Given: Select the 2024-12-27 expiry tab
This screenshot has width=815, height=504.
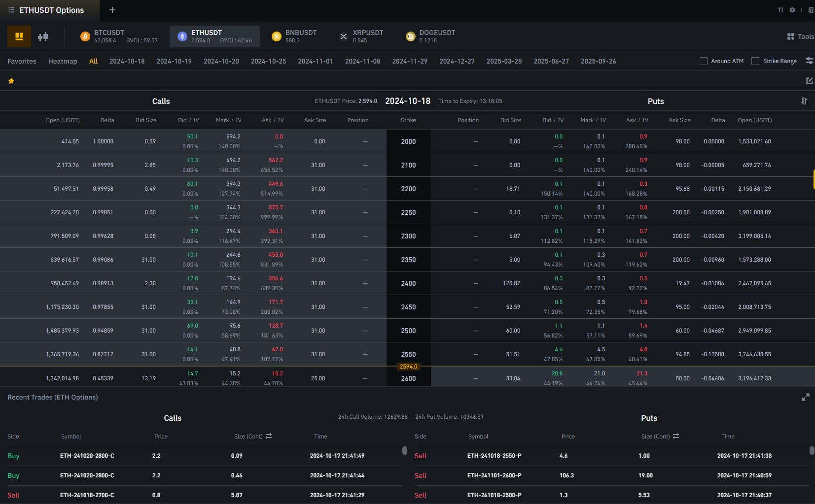Looking at the screenshot, I should (x=457, y=61).
